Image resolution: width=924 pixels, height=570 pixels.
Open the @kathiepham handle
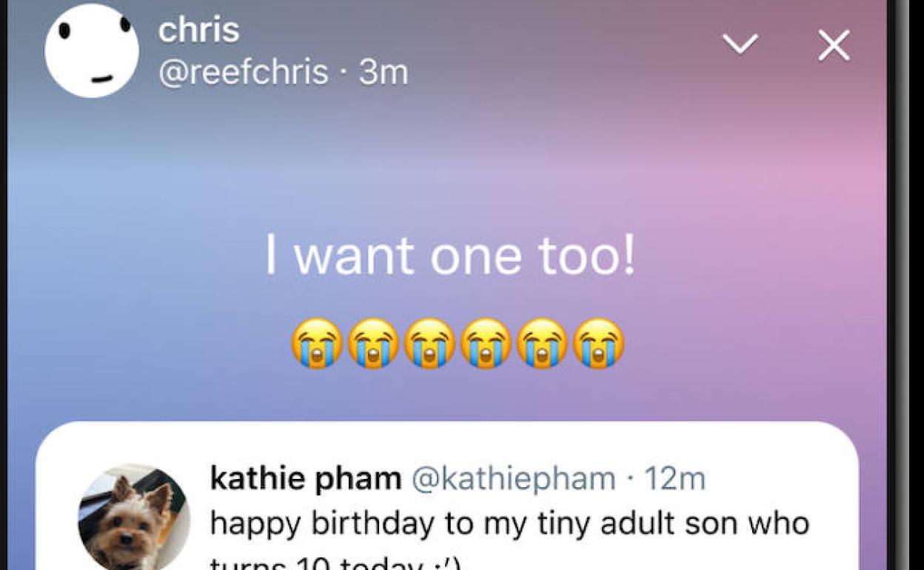pyautogui.click(x=513, y=479)
